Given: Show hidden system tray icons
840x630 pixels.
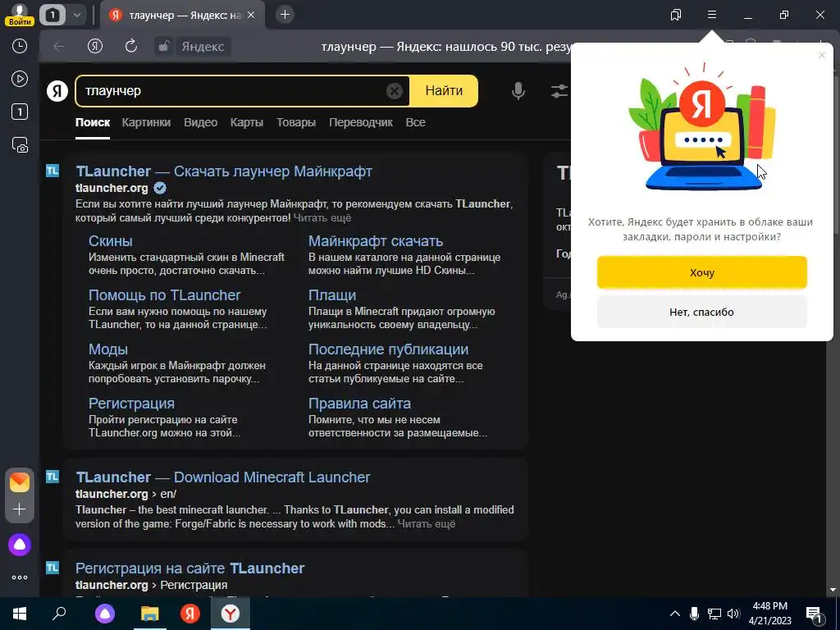Looking at the screenshot, I should (x=675, y=614).
